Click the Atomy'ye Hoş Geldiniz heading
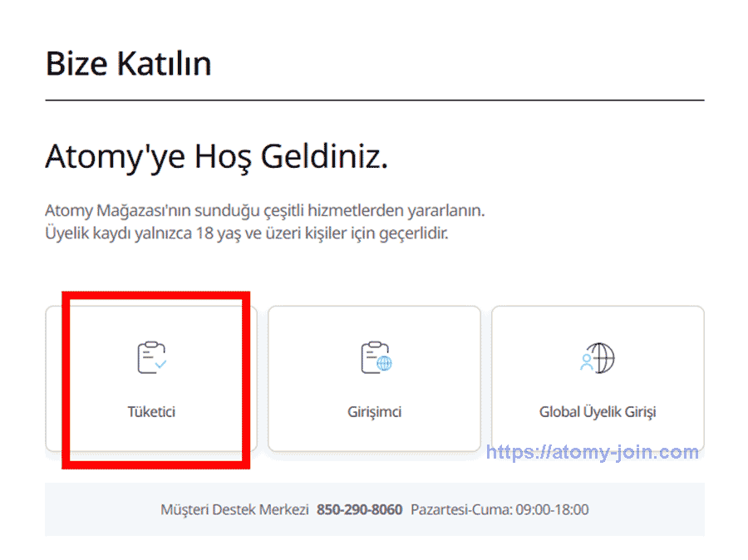Screen dimensions: 748x560 [216, 156]
